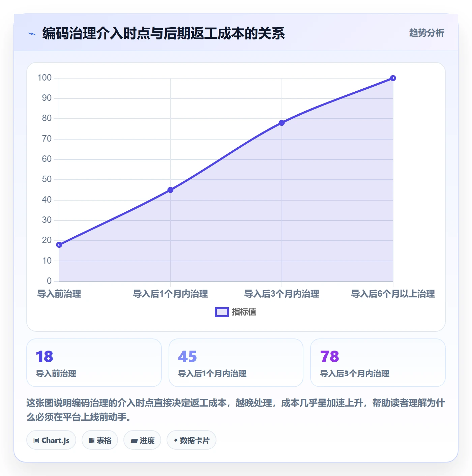The width and height of the screenshot is (472, 476).
Task: Click the 表格 tag
Action: tap(100, 440)
